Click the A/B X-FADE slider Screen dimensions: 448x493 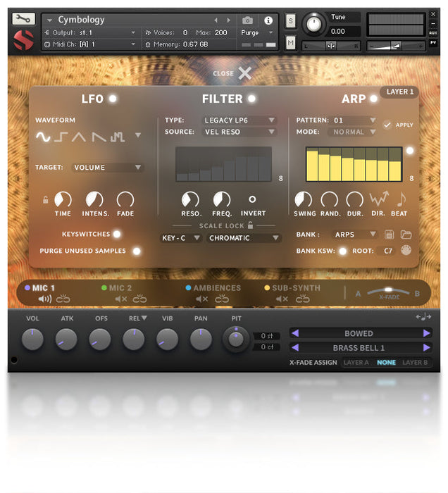(387, 290)
